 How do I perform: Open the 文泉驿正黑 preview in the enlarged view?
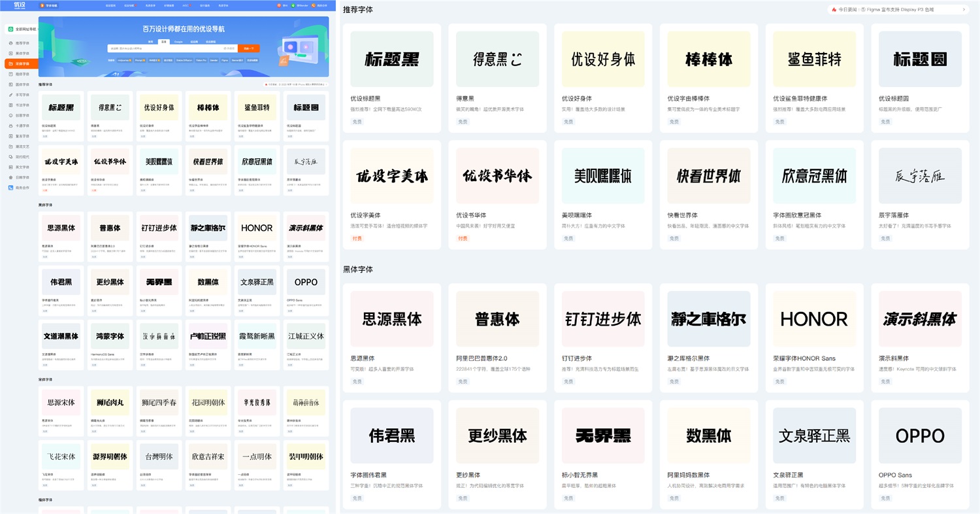815,436
